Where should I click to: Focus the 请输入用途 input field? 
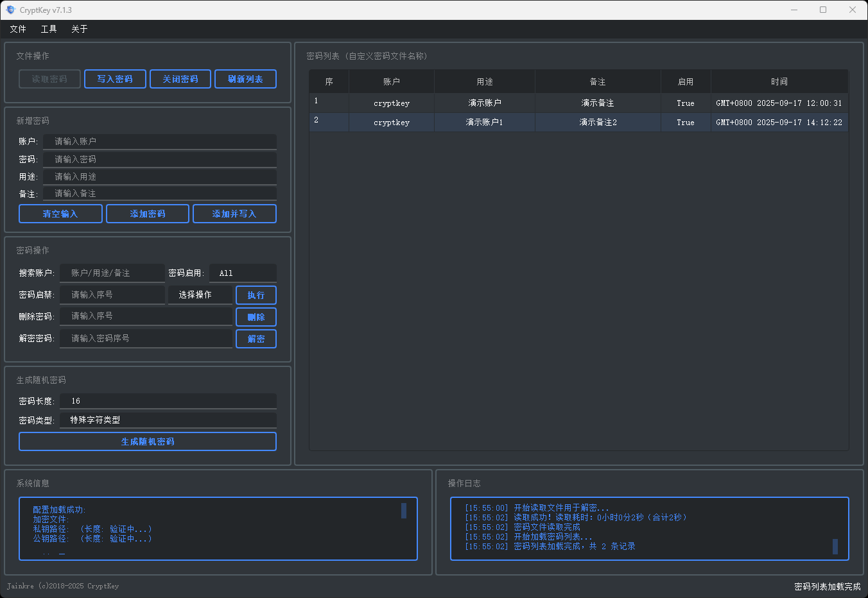(x=160, y=176)
